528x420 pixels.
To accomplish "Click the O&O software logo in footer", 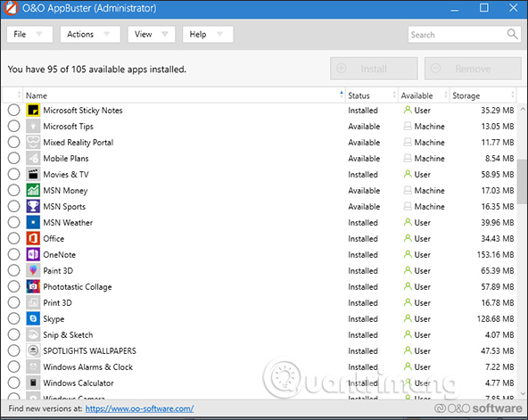I will [478, 408].
